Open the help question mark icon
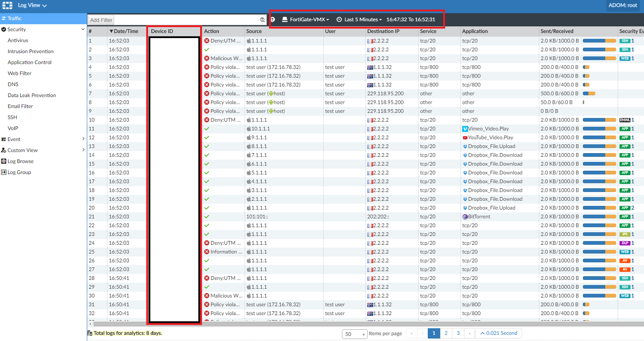Viewport: 644px width, 341px height. [273, 20]
